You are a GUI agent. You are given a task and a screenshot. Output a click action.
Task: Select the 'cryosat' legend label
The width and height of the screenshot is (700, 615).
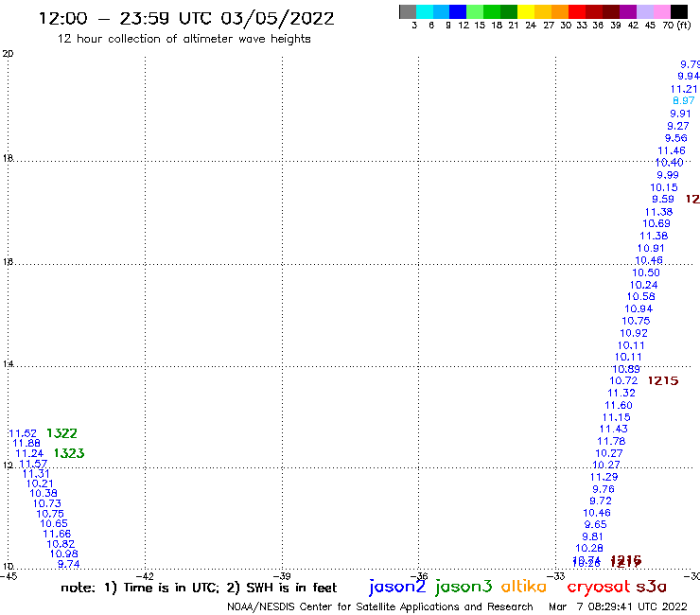coord(599,587)
